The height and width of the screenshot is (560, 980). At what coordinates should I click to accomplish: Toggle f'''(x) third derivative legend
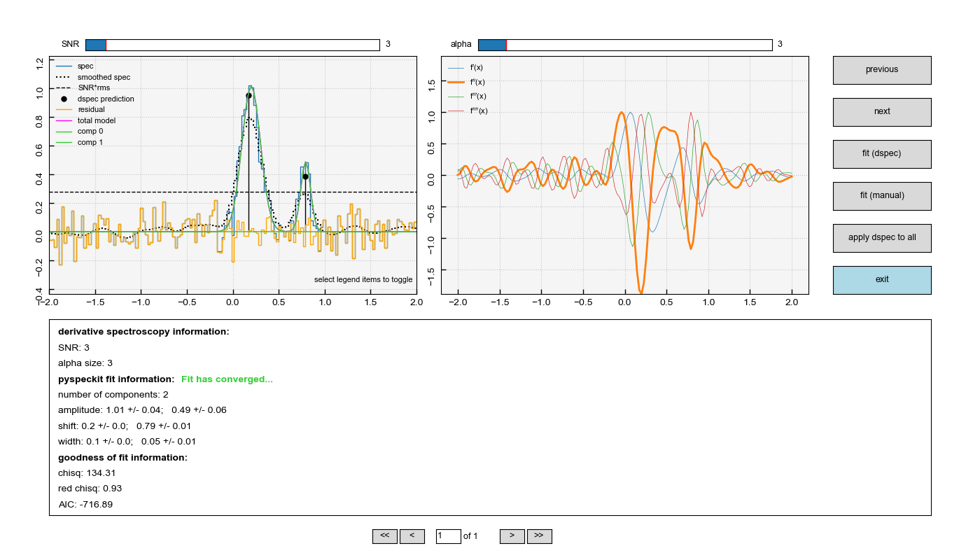coord(468,96)
